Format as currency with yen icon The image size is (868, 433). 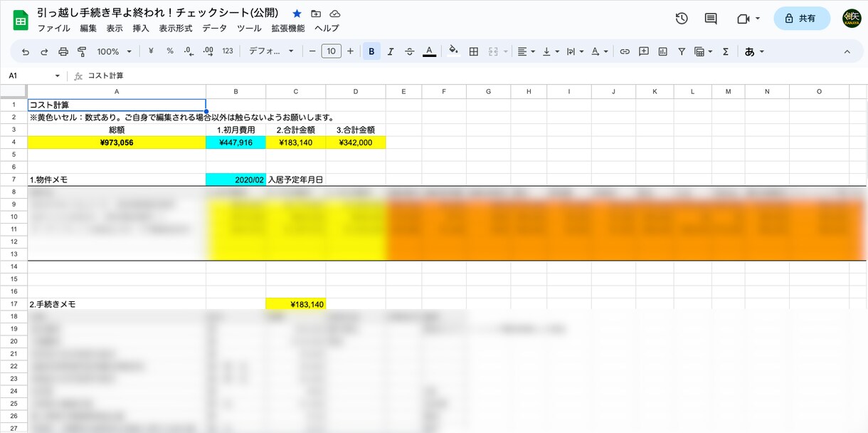(151, 51)
